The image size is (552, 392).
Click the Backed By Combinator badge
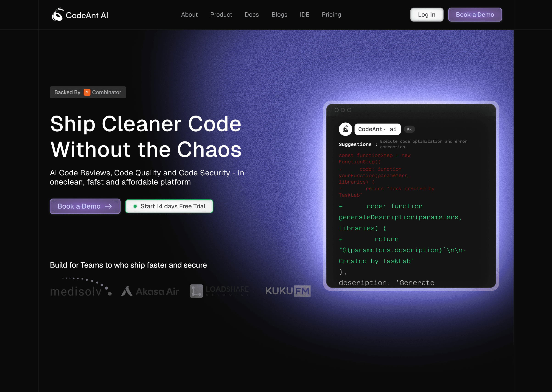pyautogui.click(x=88, y=92)
